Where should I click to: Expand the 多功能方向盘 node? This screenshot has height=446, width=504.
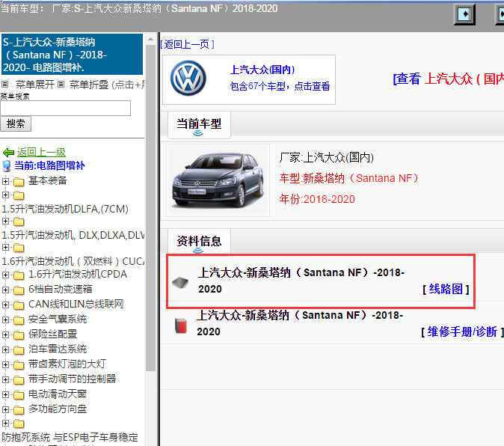click(5, 409)
